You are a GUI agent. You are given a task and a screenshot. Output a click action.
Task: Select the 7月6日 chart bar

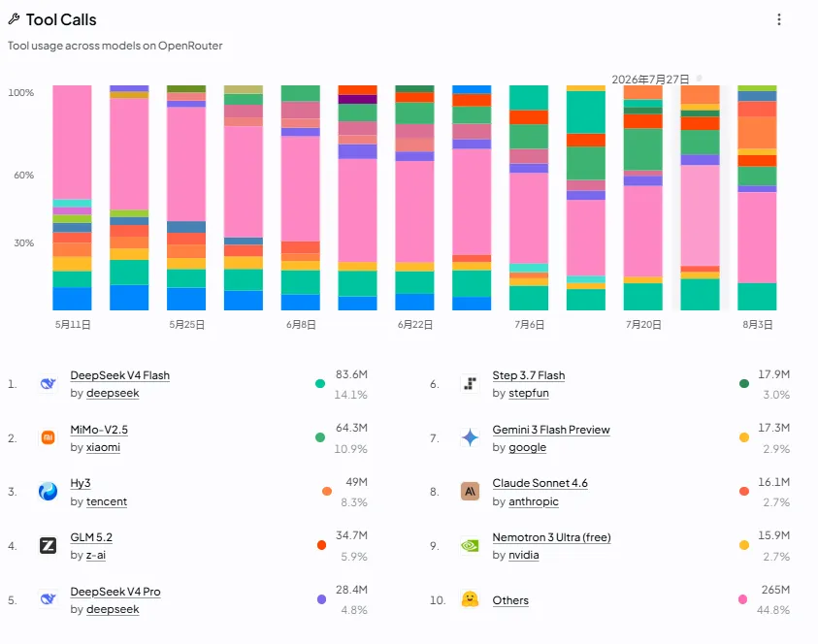pos(529,198)
